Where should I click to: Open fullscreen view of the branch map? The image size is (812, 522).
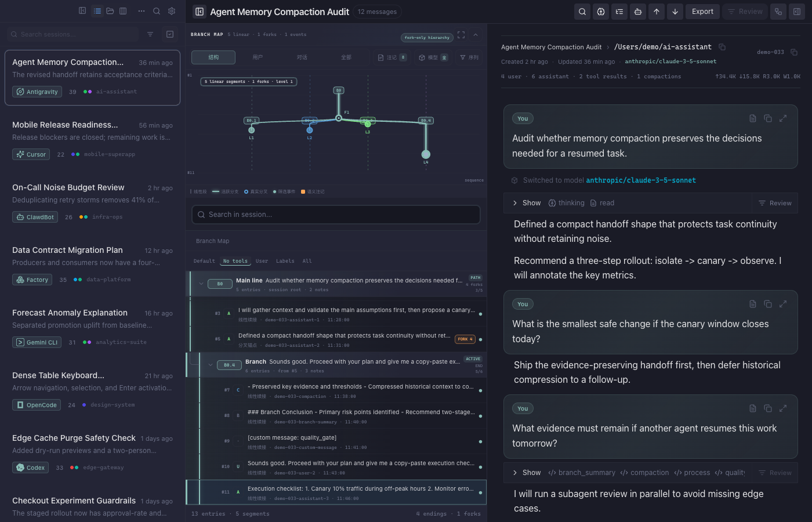(461, 35)
